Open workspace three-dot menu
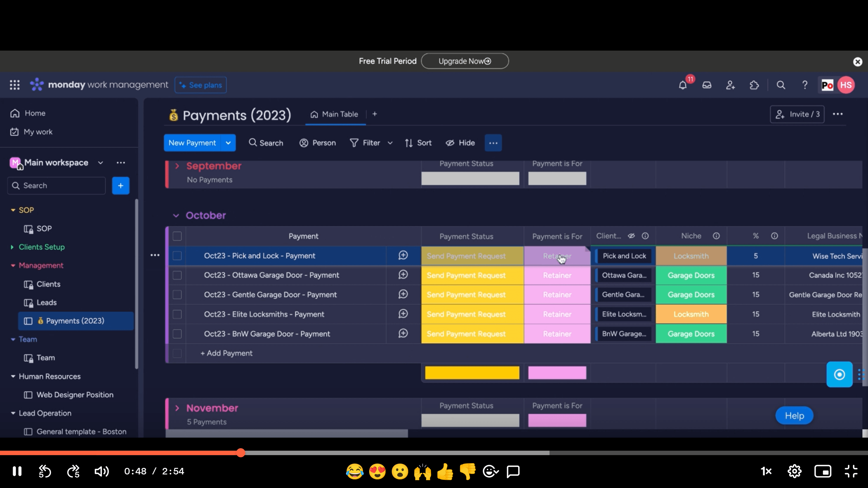This screenshot has width=868, height=488. pyautogui.click(x=121, y=163)
